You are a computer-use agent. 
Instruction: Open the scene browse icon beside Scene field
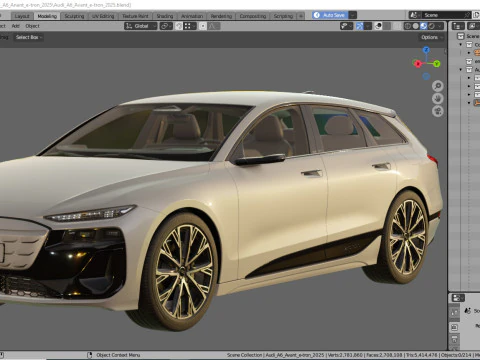[414, 15]
